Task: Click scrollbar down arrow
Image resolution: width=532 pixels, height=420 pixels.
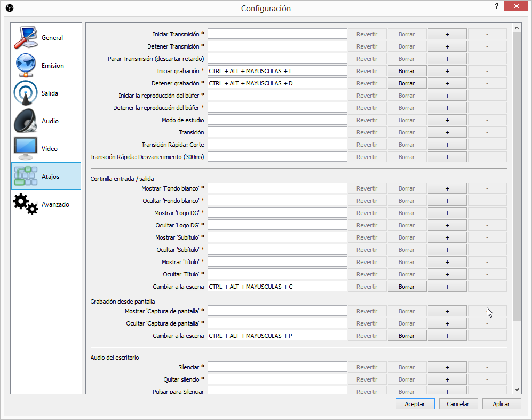Action: 517,390
